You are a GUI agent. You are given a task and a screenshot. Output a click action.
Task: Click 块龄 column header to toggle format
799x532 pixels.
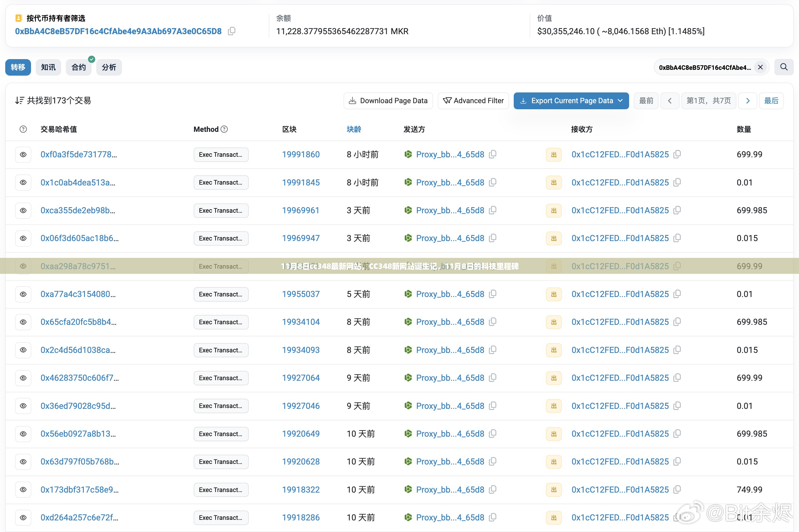[354, 129]
